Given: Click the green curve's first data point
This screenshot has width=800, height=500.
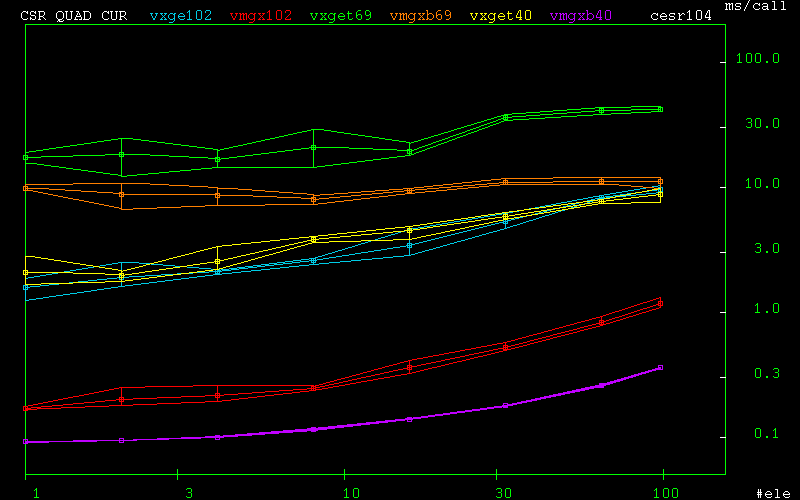Looking at the screenshot, I should [x=26, y=158].
